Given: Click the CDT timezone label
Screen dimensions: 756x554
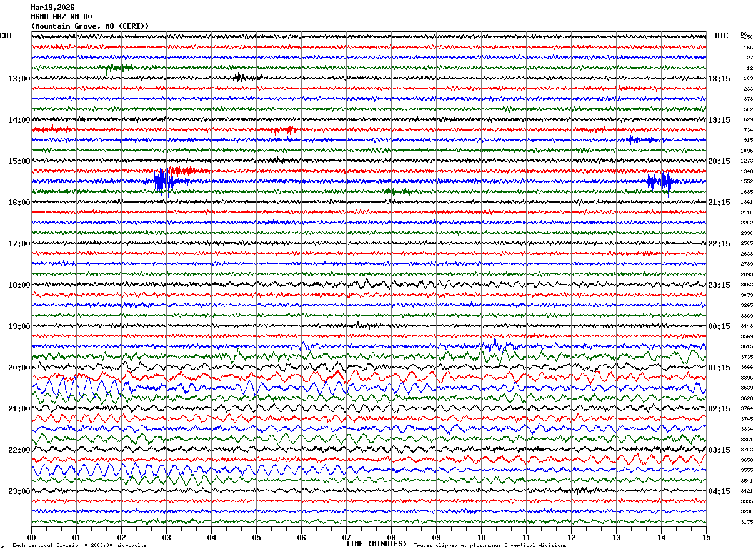Looking at the screenshot, I should tap(7, 36).
